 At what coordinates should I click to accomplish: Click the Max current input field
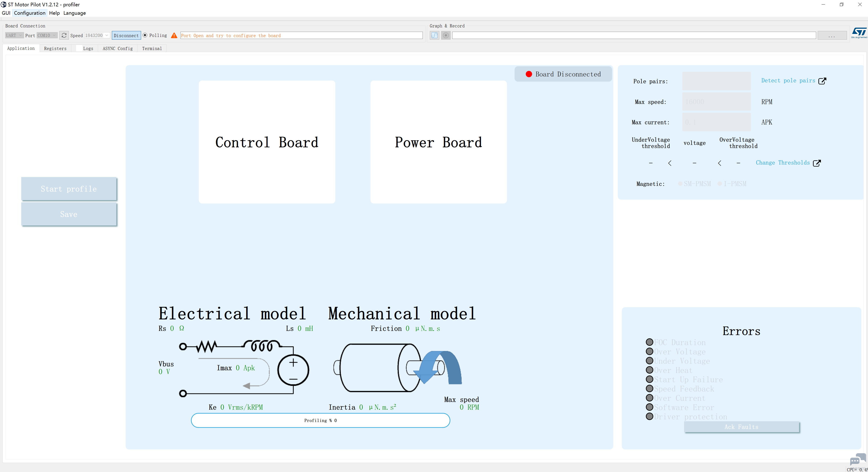(716, 122)
